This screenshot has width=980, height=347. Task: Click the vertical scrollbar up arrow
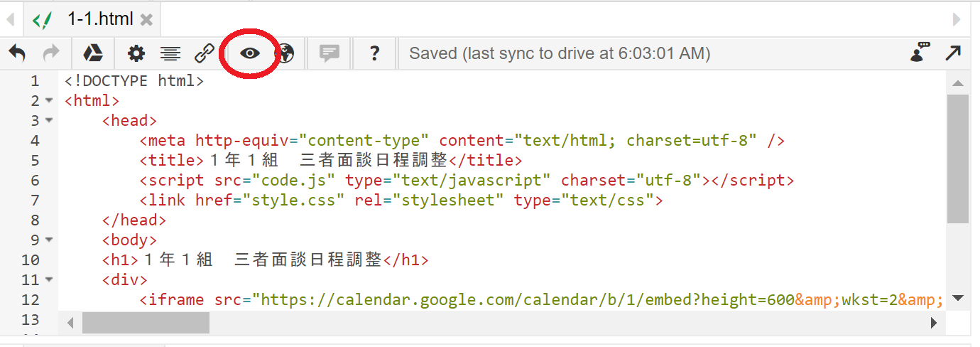click(958, 83)
